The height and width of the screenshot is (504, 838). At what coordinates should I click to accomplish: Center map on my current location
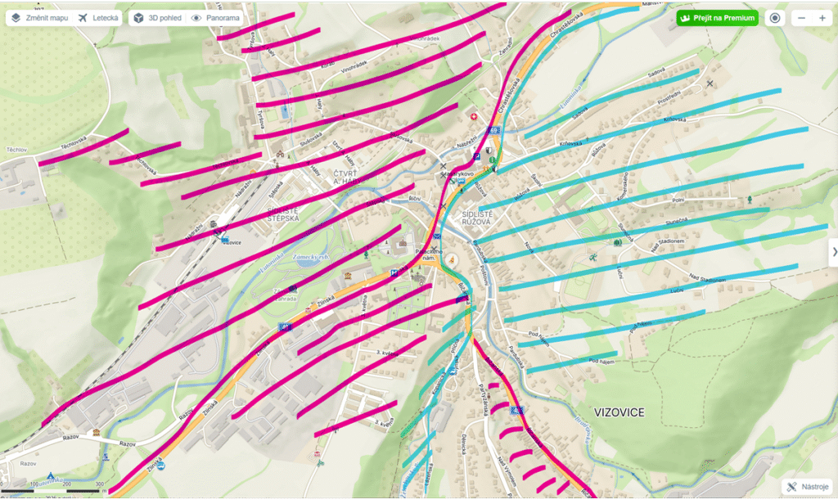point(775,18)
